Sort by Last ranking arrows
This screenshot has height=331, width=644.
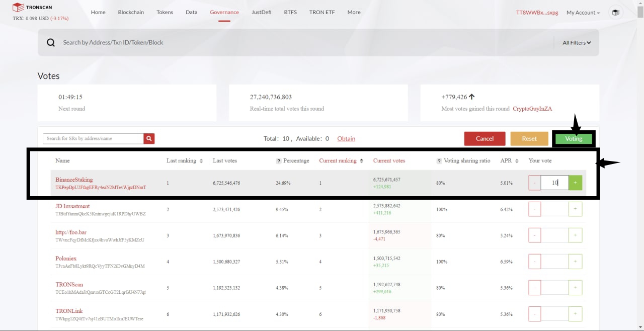click(201, 161)
